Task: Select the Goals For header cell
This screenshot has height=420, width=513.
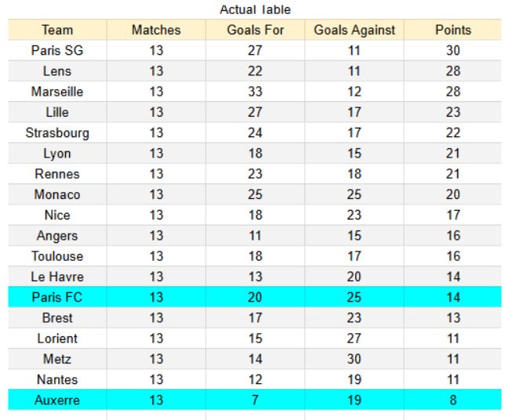Action: coord(255,31)
